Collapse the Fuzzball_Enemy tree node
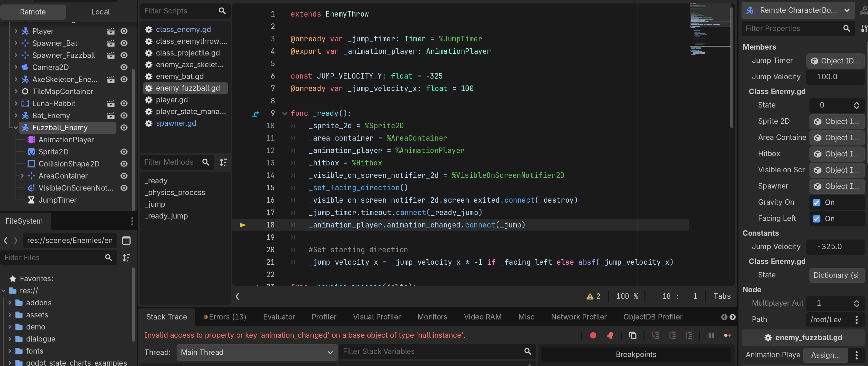This screenshot has width=868, height=366. pos(15,128)
